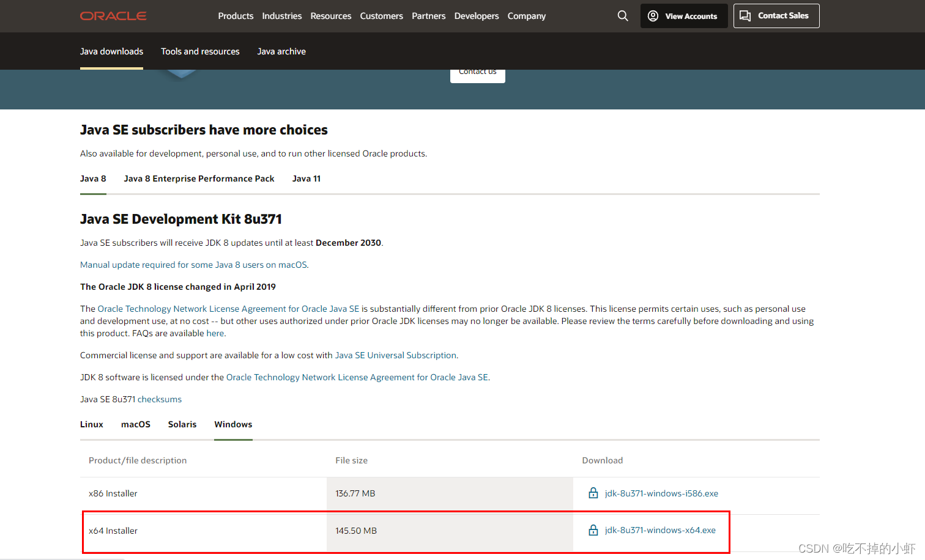The width and height of the screenshot is (925, 560).
Task: Click the File size column header
Action: pyautogui.click(x=352, y=460)
